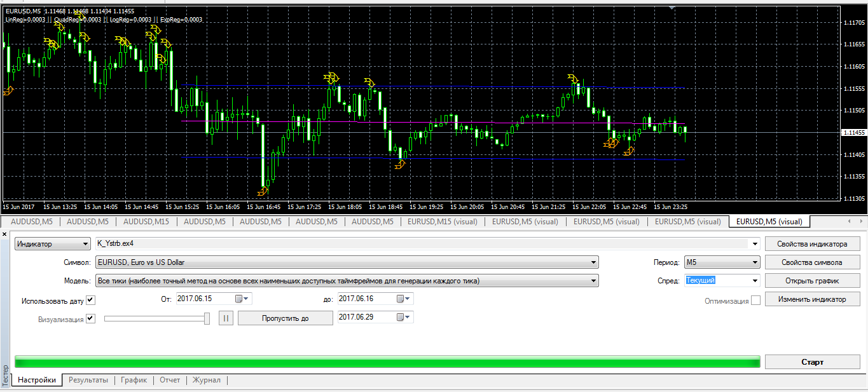Enable the 'Оптимизация' checkbox
Image resolution: width=868 pixels, height=392 pixels.
[x=755, y=301]
